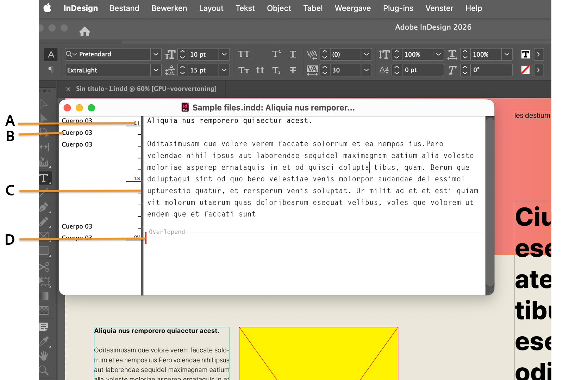Expand the 15 pt leading dropdown
Viewport: 588px width, 380px height.
pos(224,70)
